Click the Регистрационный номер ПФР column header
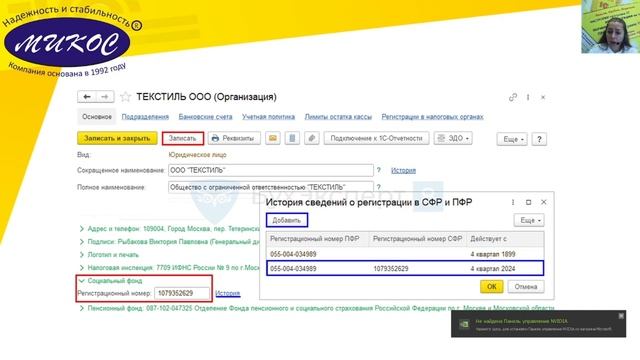 [318, 239]
